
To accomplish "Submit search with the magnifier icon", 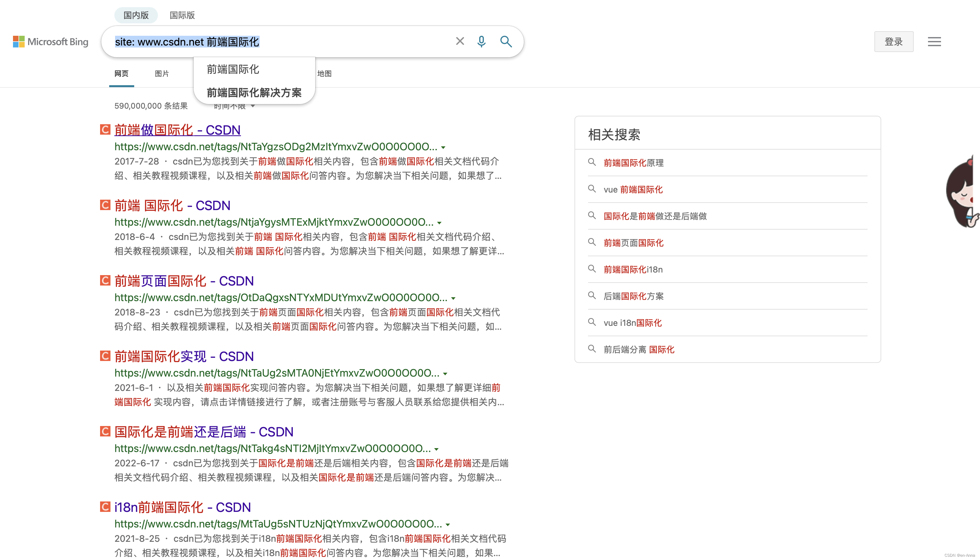I will pyautogui.click(x=506, y=42).
